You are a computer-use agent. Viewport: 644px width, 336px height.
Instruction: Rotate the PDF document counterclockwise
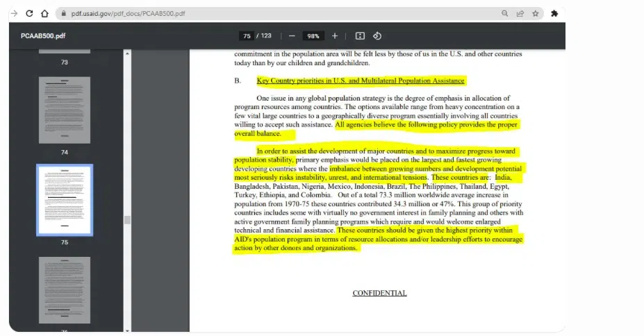[x=377, y=35]
